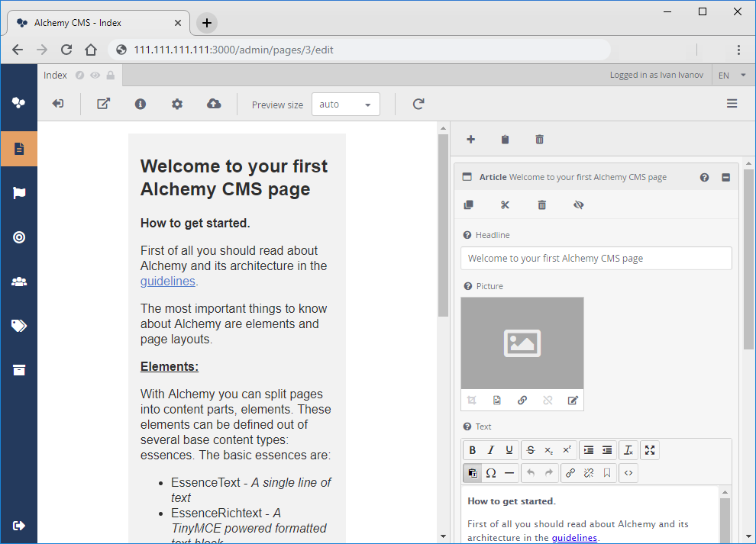Show page info icon
The height and width of the screenshot is (544, 756).
coord(141,104)
